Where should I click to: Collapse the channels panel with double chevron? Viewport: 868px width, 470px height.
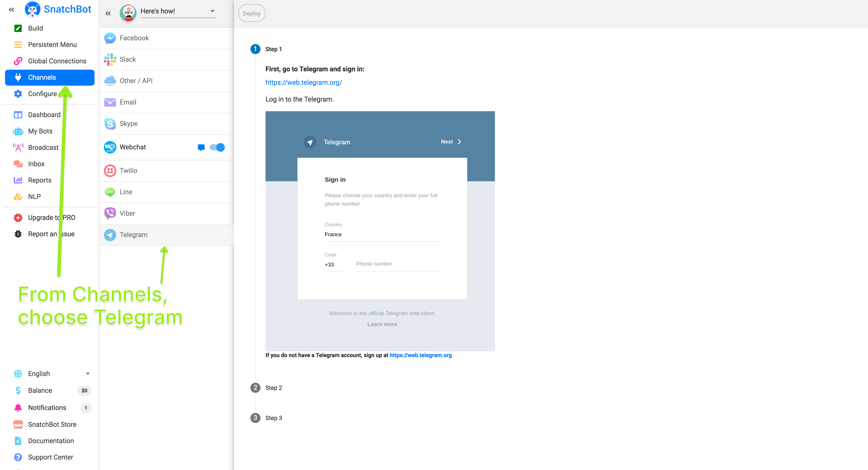tap(108, 13)
